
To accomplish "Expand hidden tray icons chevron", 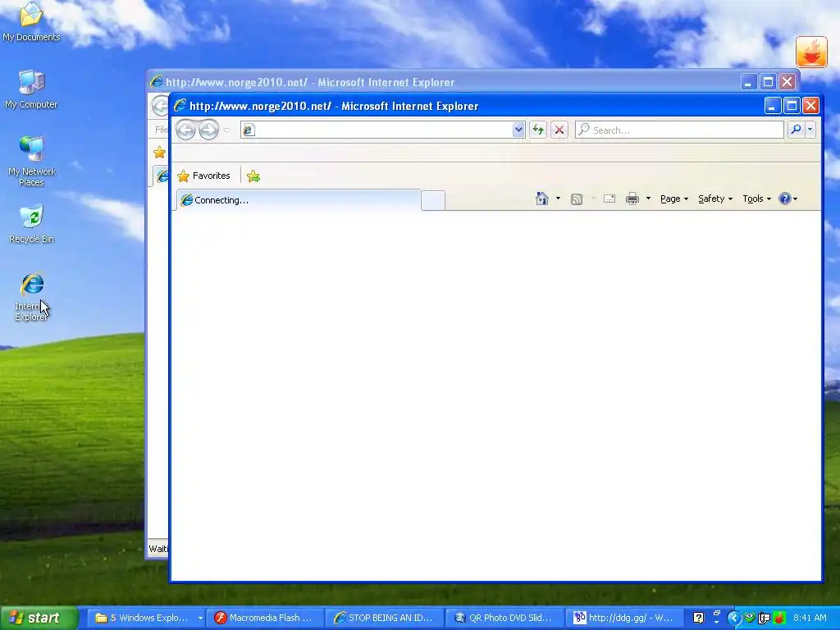I will [734, 619].
